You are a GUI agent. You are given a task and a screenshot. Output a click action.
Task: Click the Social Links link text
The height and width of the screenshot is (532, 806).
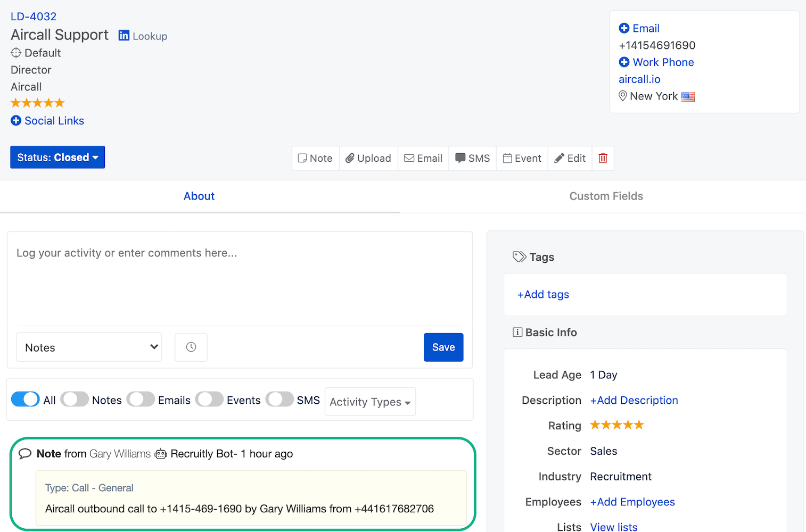pos(54,121)
